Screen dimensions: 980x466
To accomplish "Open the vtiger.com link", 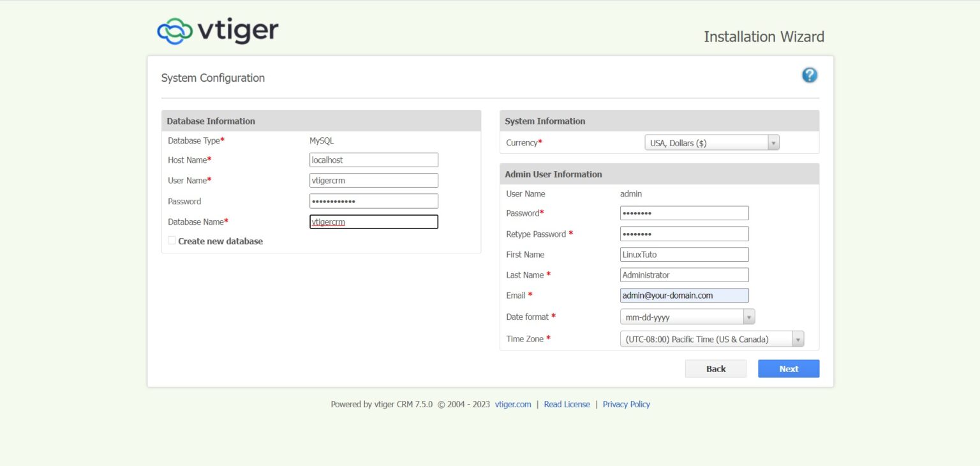I will pos(513,404).
